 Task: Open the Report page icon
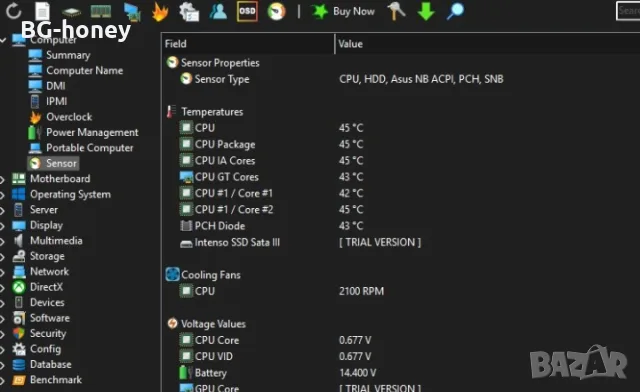pyautogui.click(x=42, y=11)
